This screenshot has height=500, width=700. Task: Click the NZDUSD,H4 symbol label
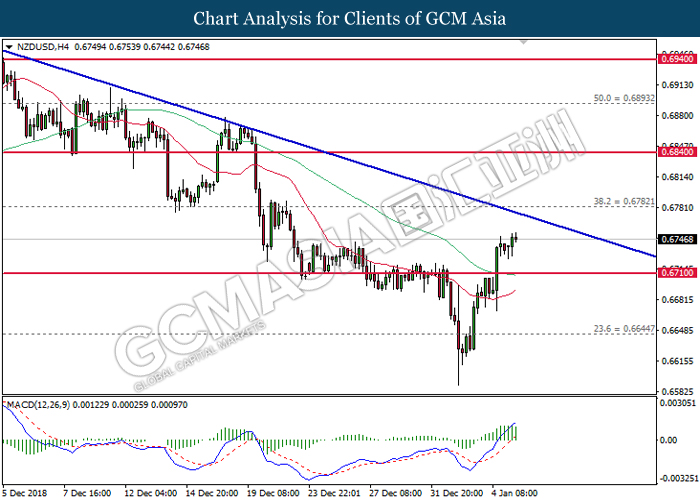coord(43,47)
